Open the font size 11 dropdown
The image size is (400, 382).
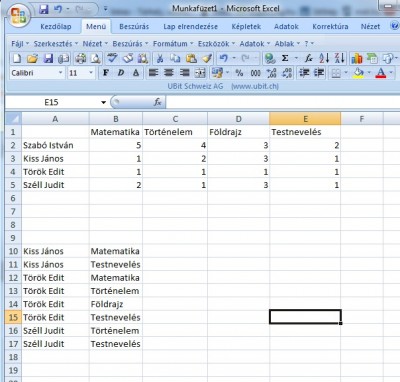click(x=91, y=73)
